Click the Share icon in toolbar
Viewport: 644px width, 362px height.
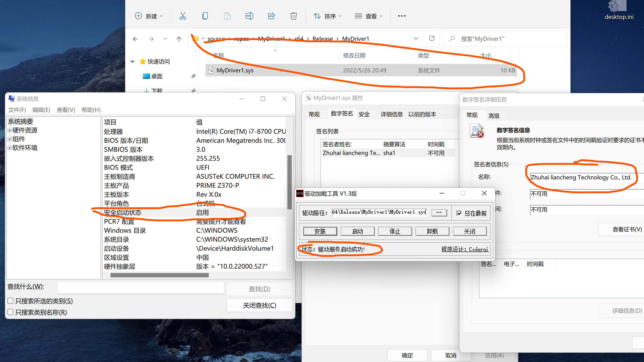coord(271,16)
